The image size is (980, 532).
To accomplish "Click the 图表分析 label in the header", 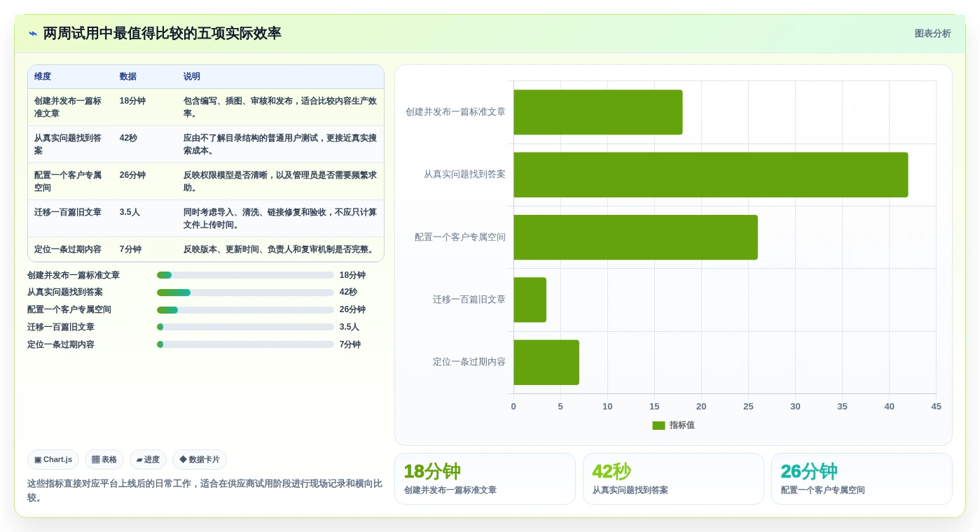I will tap(932, 34).
